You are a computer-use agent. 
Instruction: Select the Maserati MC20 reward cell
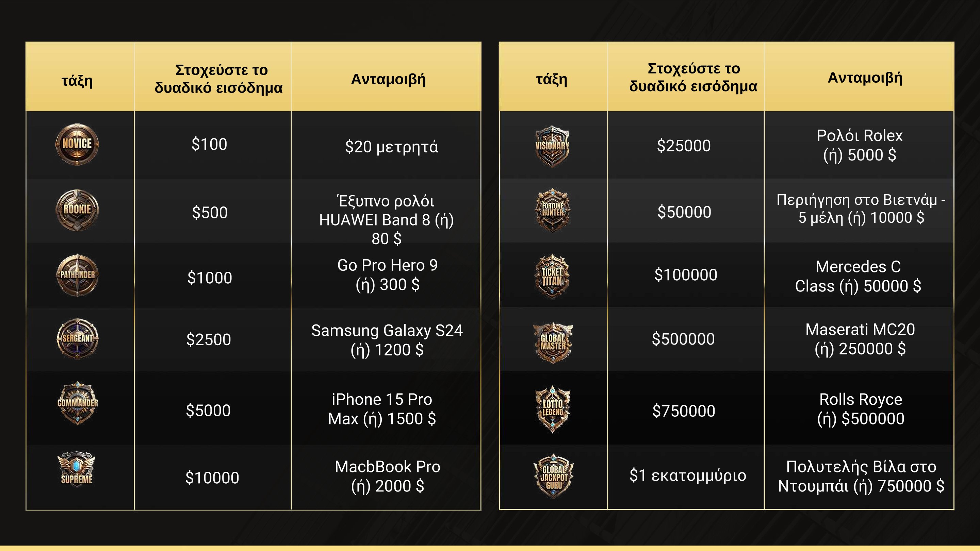[x=860, y=339]
